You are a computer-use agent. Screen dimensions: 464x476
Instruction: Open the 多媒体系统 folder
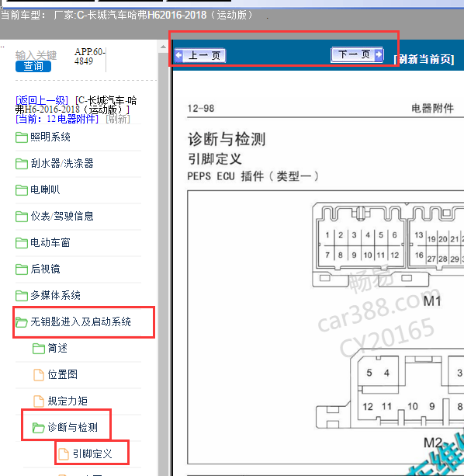56,296
